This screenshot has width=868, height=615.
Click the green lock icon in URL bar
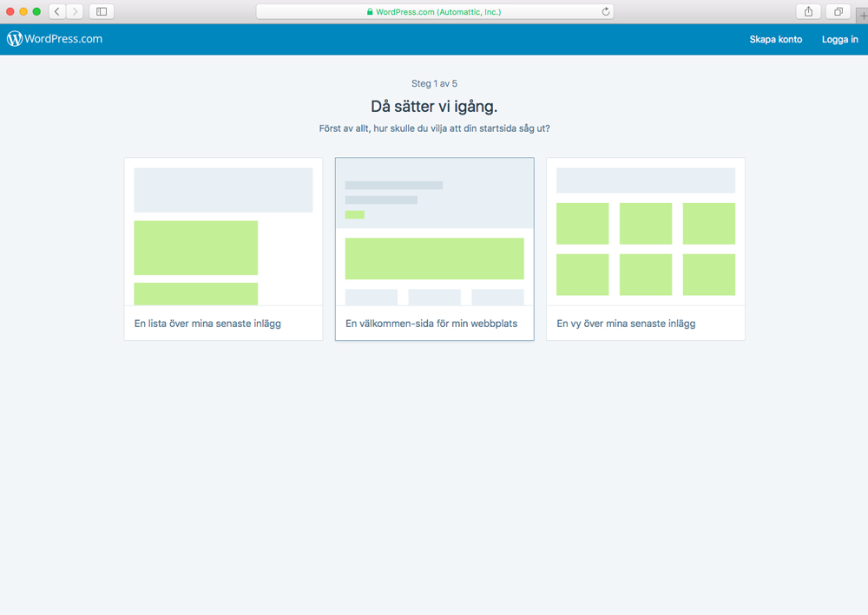[370, 12]
